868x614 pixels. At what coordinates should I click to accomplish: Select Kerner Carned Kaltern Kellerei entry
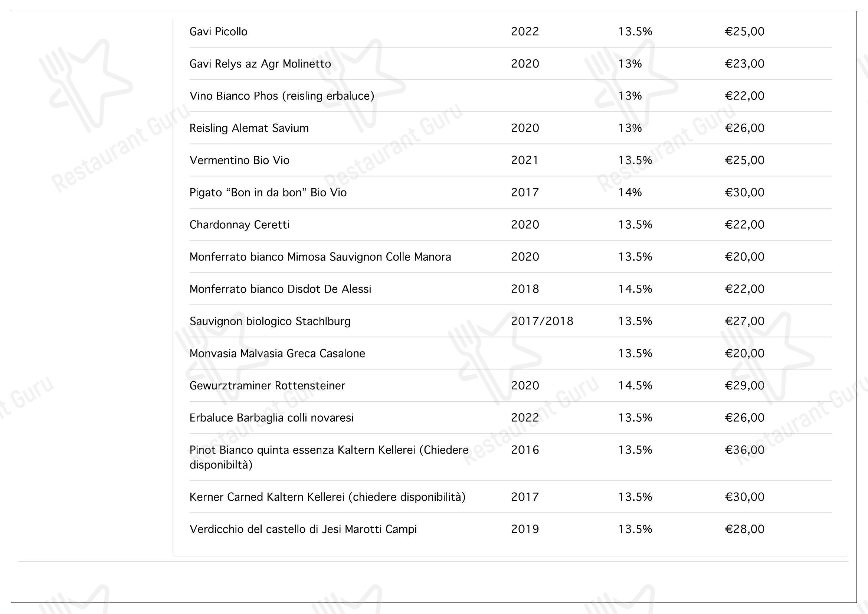pos(327,497)
